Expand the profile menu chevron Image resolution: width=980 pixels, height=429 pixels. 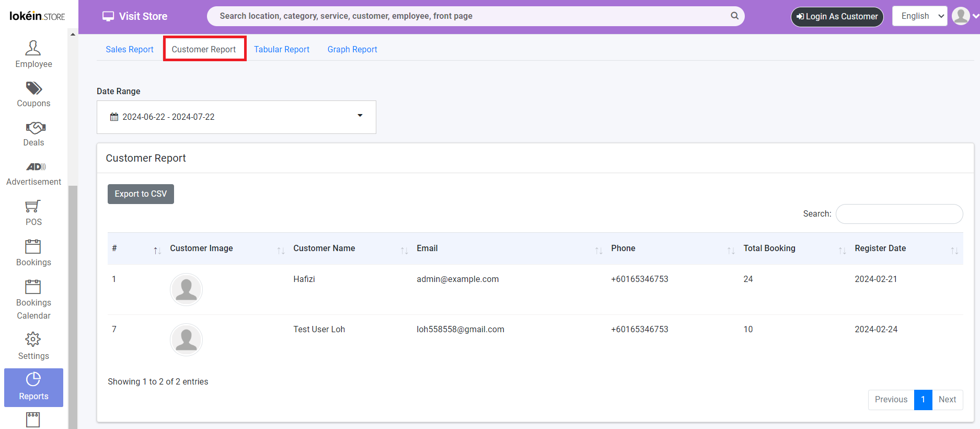[975, 16]
